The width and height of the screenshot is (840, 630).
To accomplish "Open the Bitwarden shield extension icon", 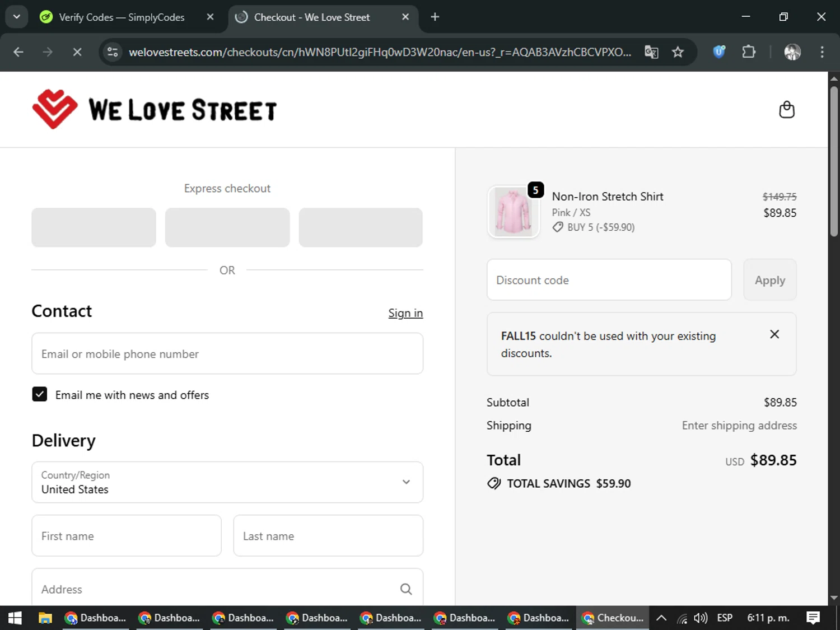I will [719, 52].
